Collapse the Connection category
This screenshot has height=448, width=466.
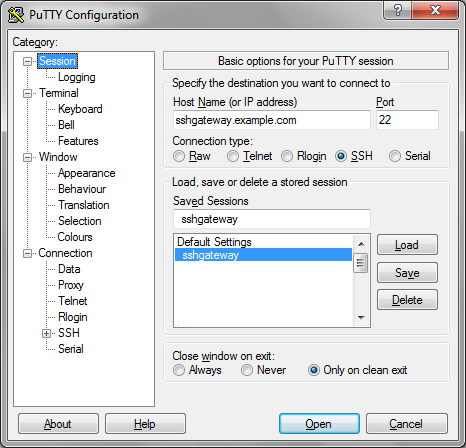[27, 253]
